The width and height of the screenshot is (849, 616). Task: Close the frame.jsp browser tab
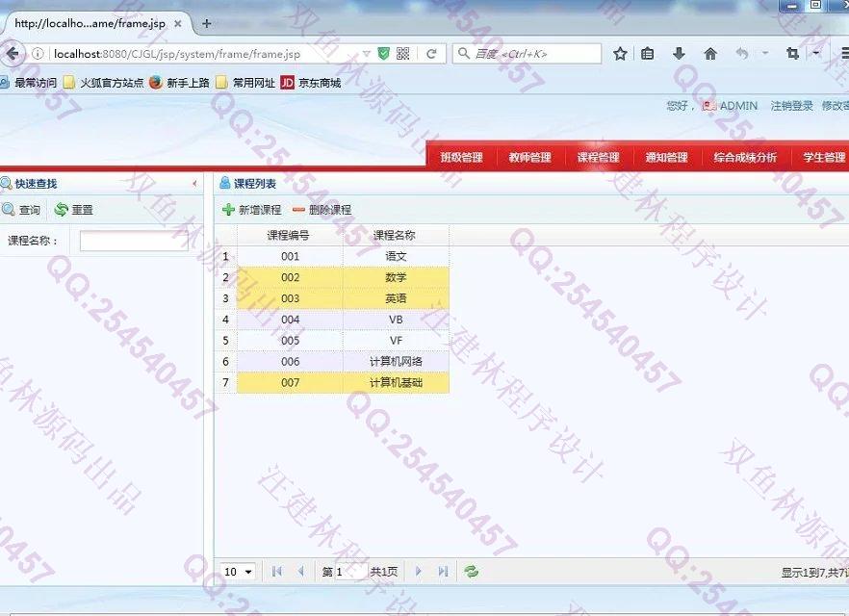tap(177, 24)
